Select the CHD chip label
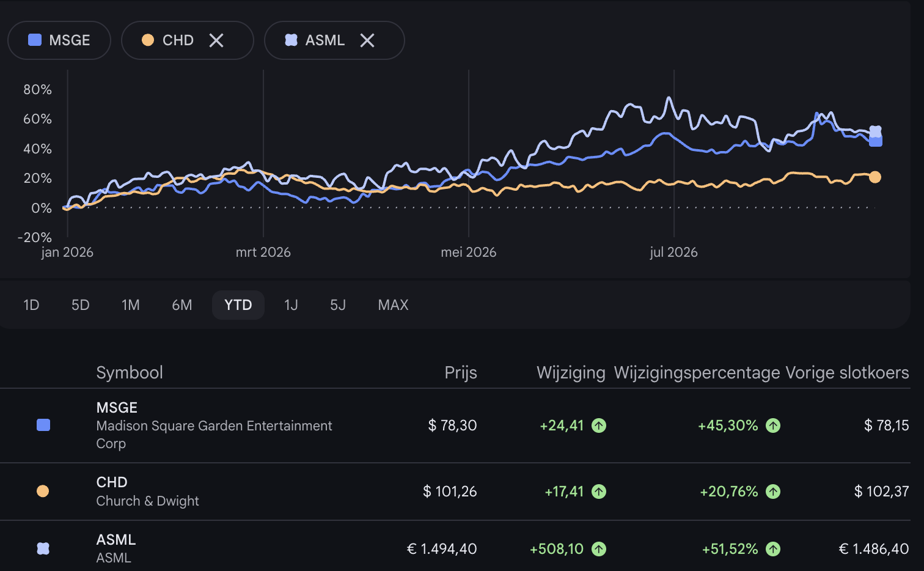Viewport: 924px width, 571px height. point(178,40)
